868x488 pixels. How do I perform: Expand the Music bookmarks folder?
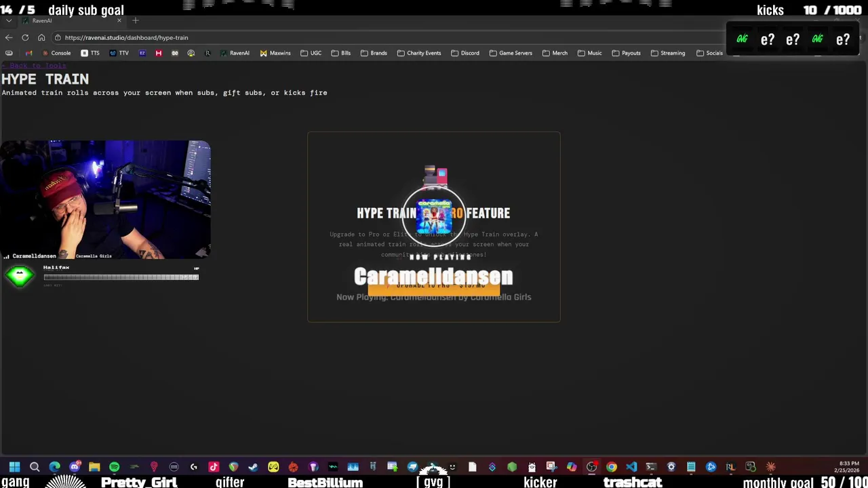589,53
